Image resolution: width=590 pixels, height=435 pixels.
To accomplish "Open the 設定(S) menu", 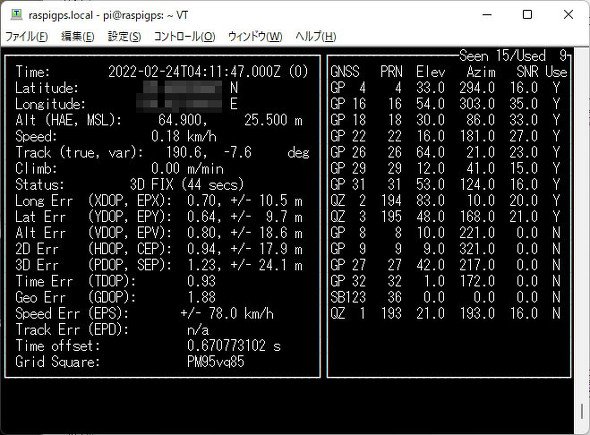I will [x=124, y=37].
